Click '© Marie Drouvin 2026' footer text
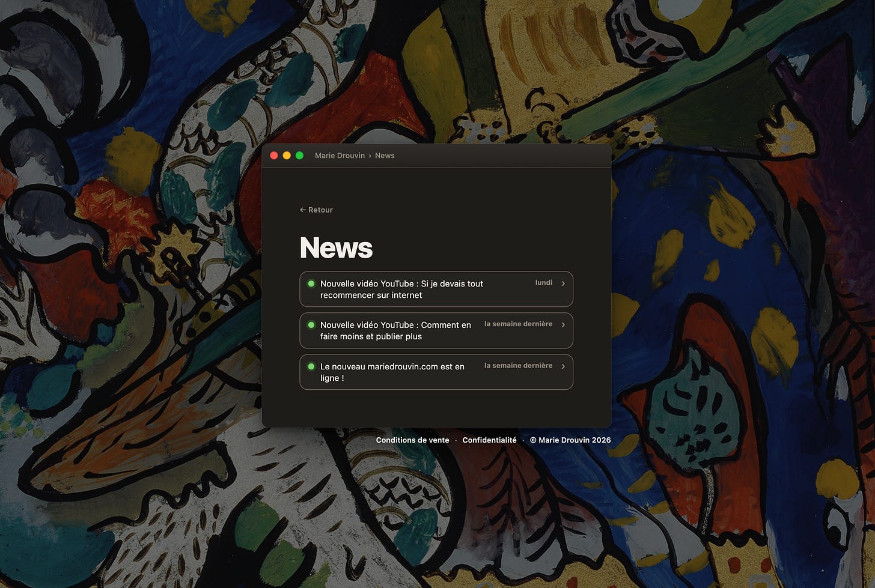This screenshot has height=588, width=875. [570, 440]
